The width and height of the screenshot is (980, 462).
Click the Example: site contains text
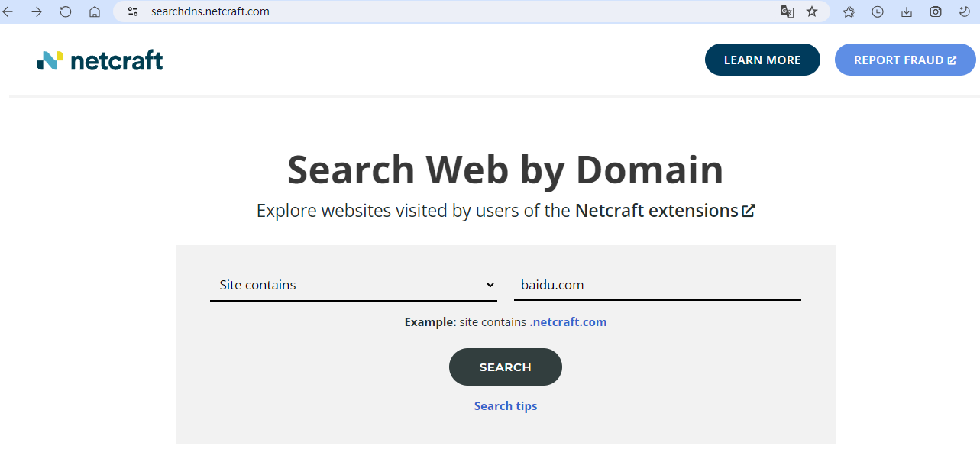465,322
